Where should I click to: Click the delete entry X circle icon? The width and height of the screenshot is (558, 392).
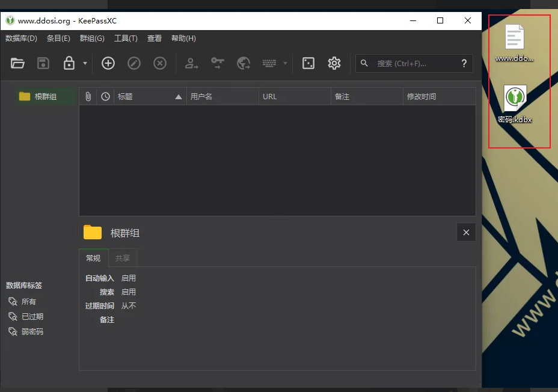(160, 63)
